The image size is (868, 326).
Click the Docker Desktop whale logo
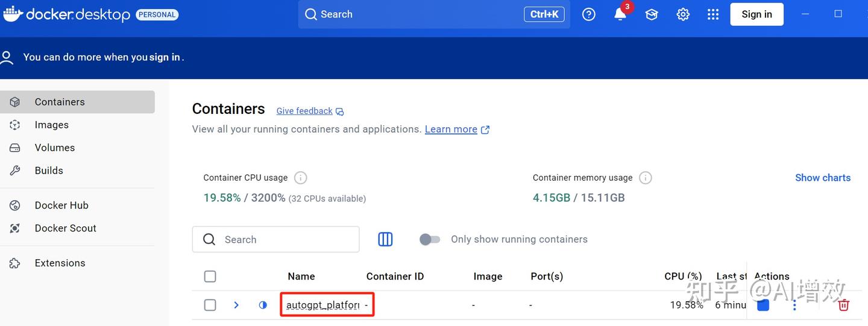click(x=13, y=13)
